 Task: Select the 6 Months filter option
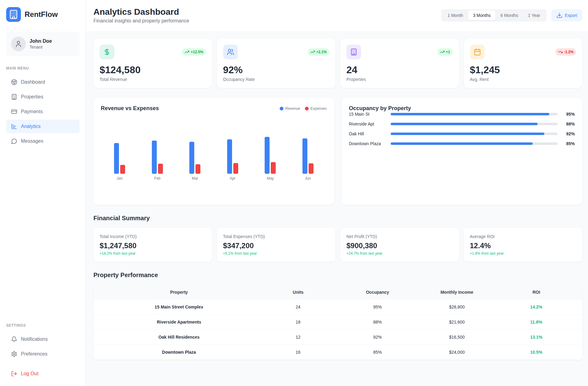509,15
